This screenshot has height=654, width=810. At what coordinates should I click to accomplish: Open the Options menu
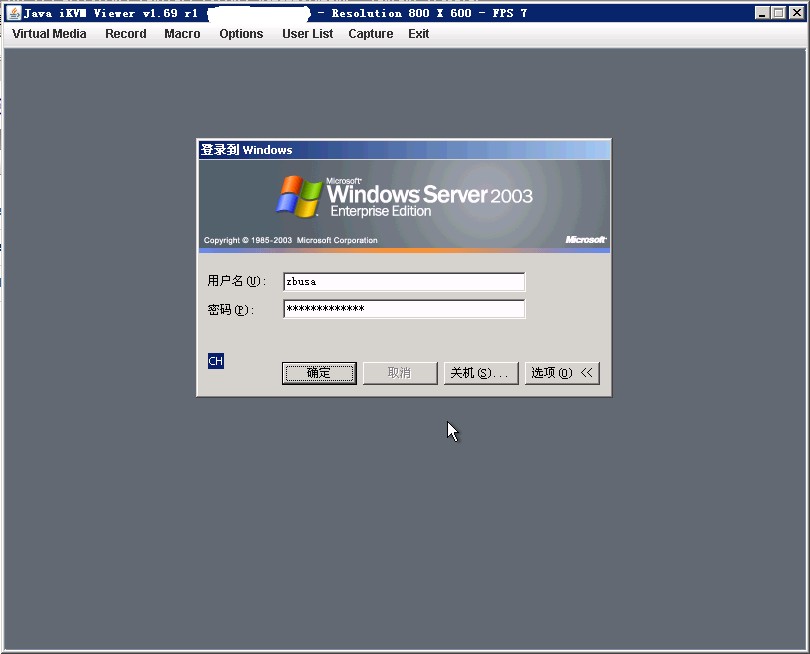tap(241, 34)
